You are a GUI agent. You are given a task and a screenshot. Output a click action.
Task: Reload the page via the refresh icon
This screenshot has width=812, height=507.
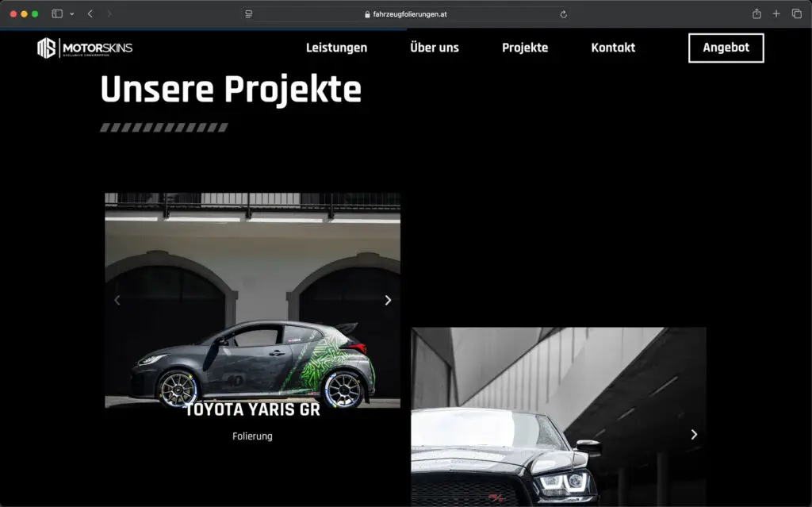pyautogui.click(x=563, y=13)
